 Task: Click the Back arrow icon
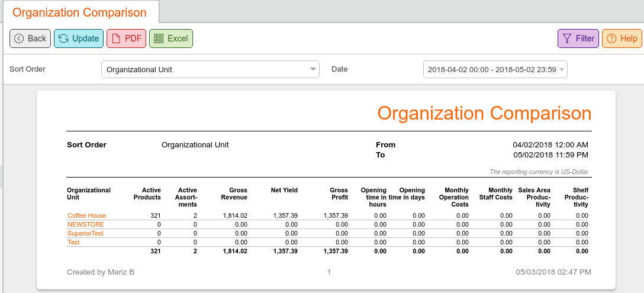click(19, 38)
